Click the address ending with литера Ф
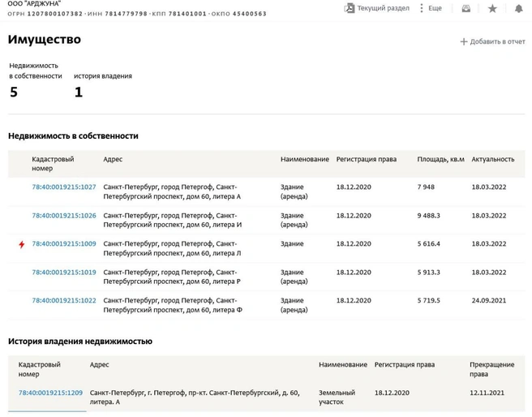Screen dimensions: 532x417 click(173, 305)
